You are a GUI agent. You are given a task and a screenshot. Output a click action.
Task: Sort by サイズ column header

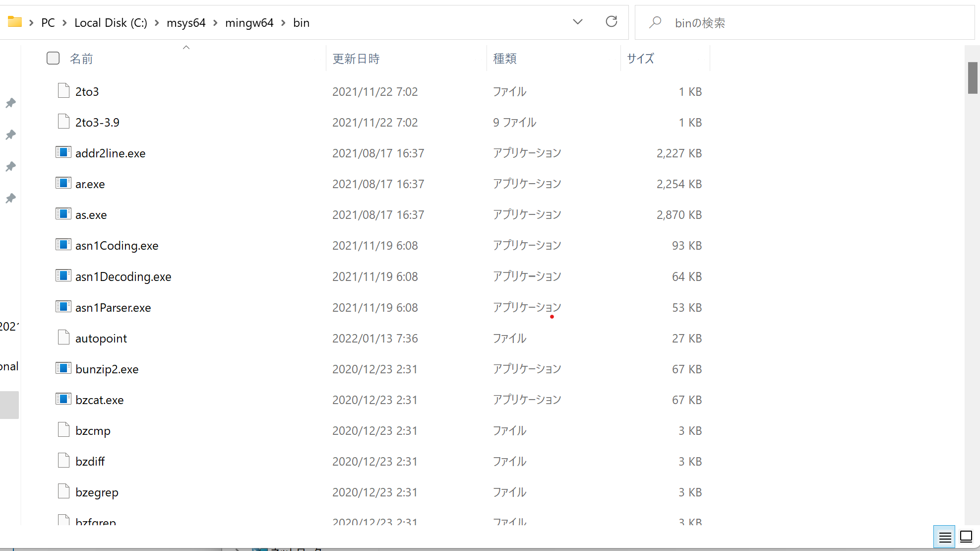[x=640, y=59]
